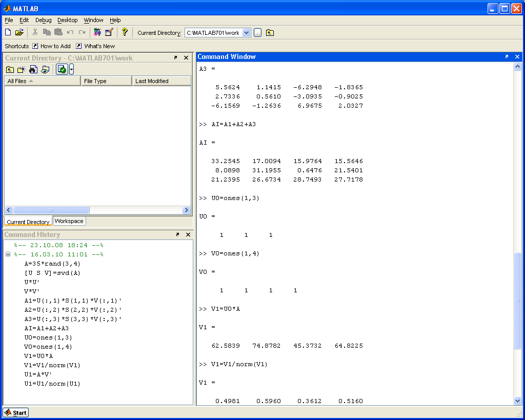Open the Window menu
The image size is (525, 420).
(93, 20)
